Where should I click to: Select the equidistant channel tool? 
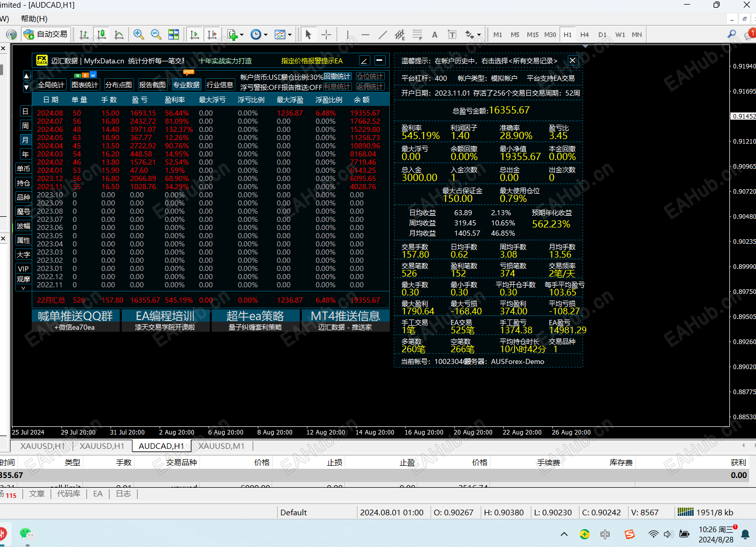(400, 34)
